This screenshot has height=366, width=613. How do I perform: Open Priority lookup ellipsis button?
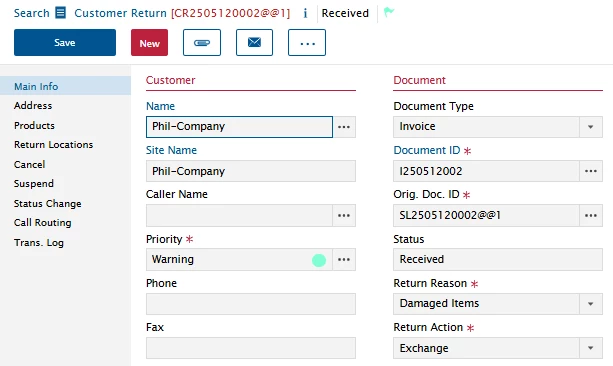click(344, 259)
